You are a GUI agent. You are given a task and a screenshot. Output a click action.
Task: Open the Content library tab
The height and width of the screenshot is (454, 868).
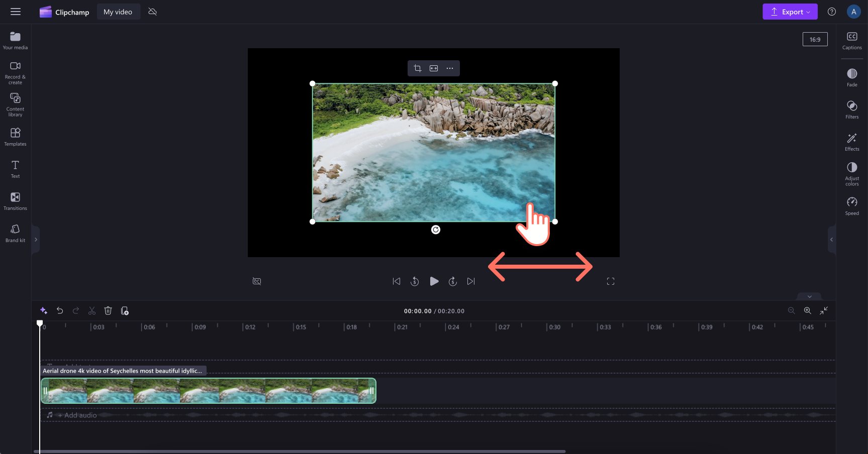point(15,105)
